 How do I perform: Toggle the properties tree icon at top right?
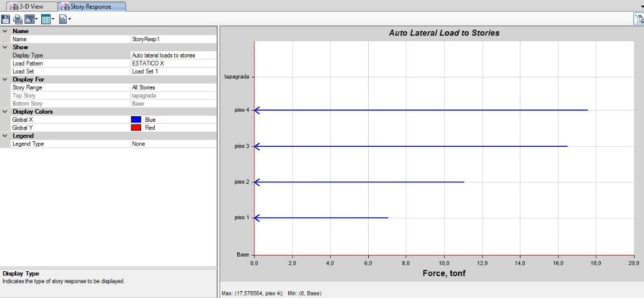(638, 19)
